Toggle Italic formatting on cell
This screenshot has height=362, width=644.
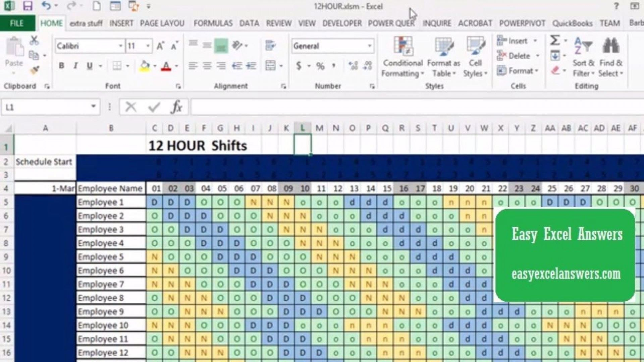point(75,65)
